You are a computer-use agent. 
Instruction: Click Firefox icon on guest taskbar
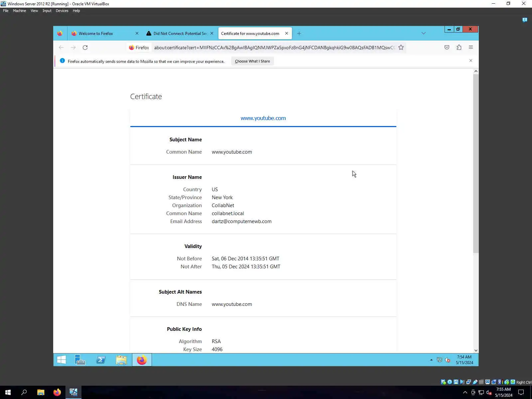(142, 360)
